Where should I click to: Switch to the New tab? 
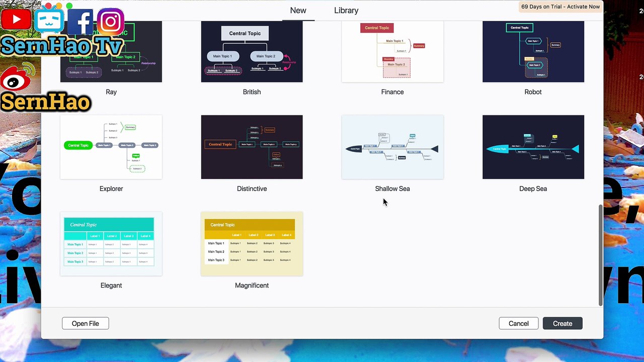298,11
